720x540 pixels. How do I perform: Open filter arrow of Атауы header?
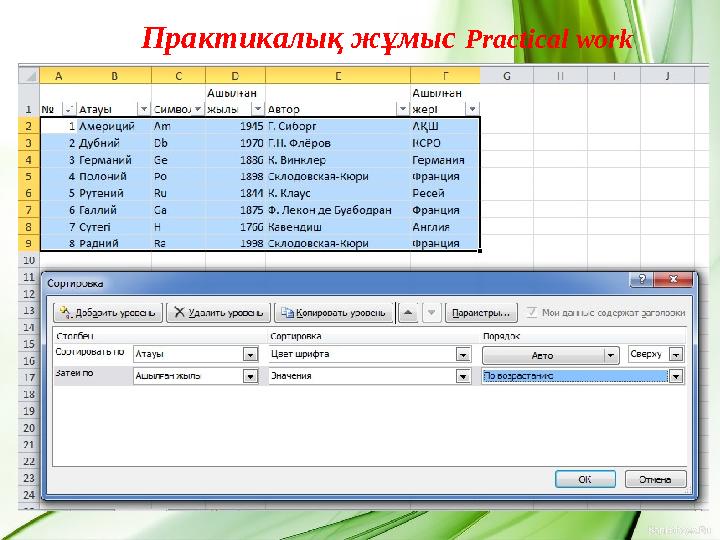tap(144, 109)
